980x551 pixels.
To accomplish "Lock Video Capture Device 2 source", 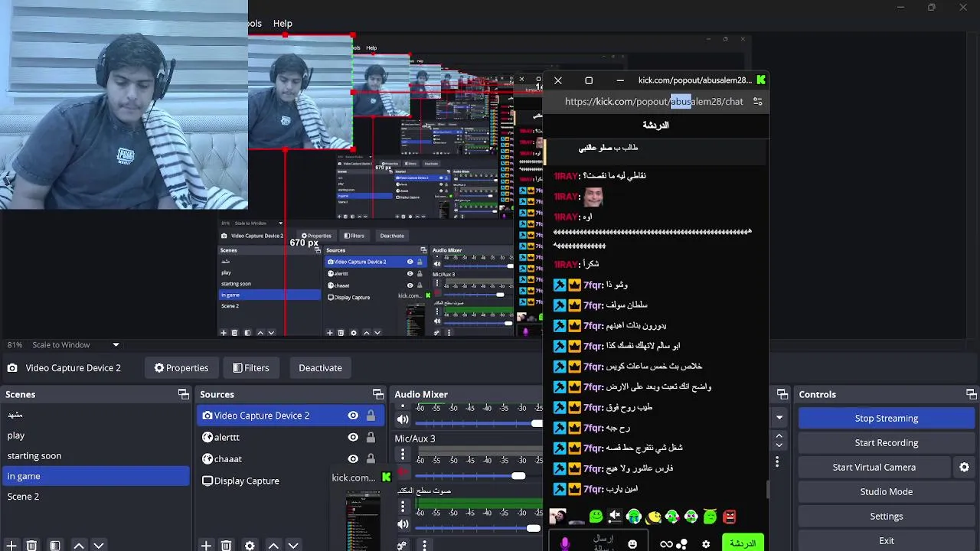I will coord(371,416).
